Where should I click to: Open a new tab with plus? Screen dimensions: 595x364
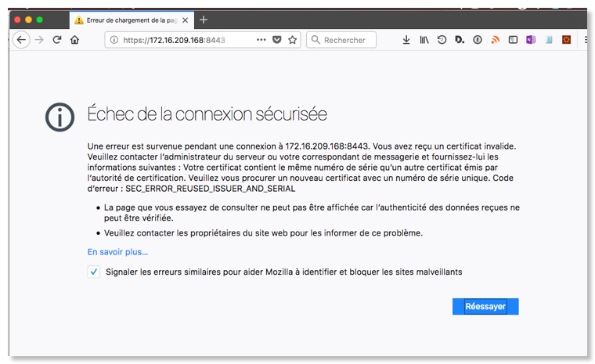click(x=204, y=20)
